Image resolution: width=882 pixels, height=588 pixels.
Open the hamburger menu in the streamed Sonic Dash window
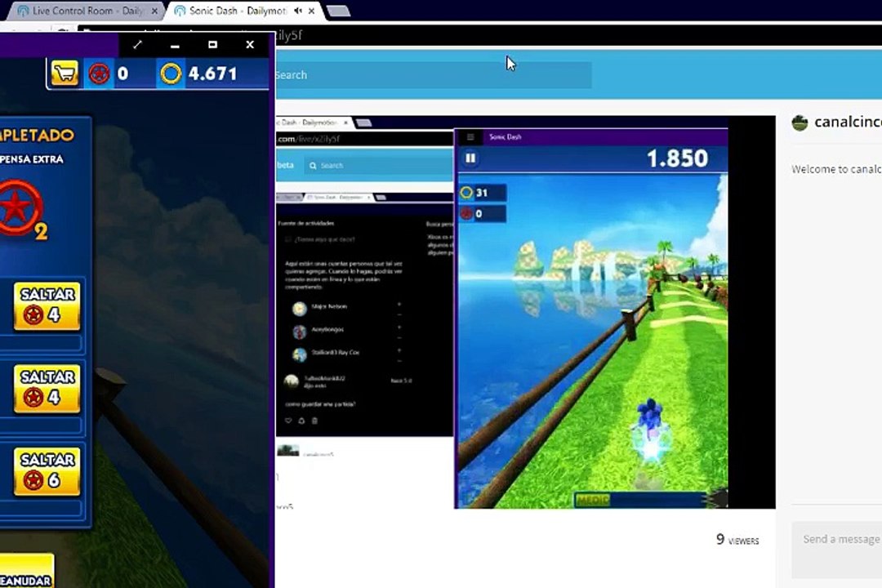pyautogui.click(x=470, y=136)
